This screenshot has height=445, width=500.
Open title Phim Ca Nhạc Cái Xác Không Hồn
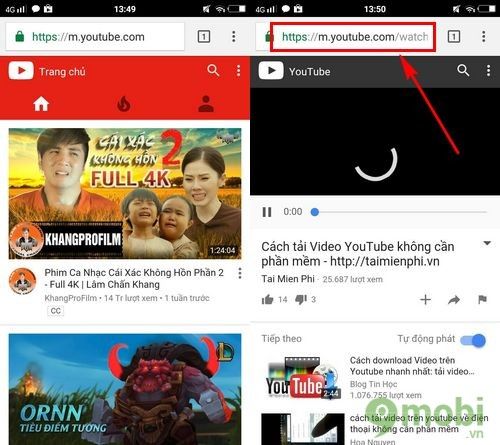134,278
